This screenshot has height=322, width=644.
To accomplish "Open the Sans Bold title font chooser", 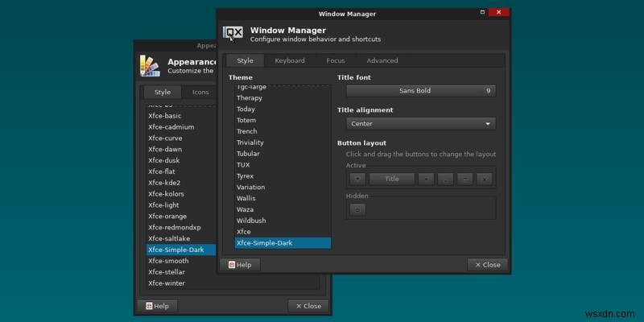I will (420, 91).
